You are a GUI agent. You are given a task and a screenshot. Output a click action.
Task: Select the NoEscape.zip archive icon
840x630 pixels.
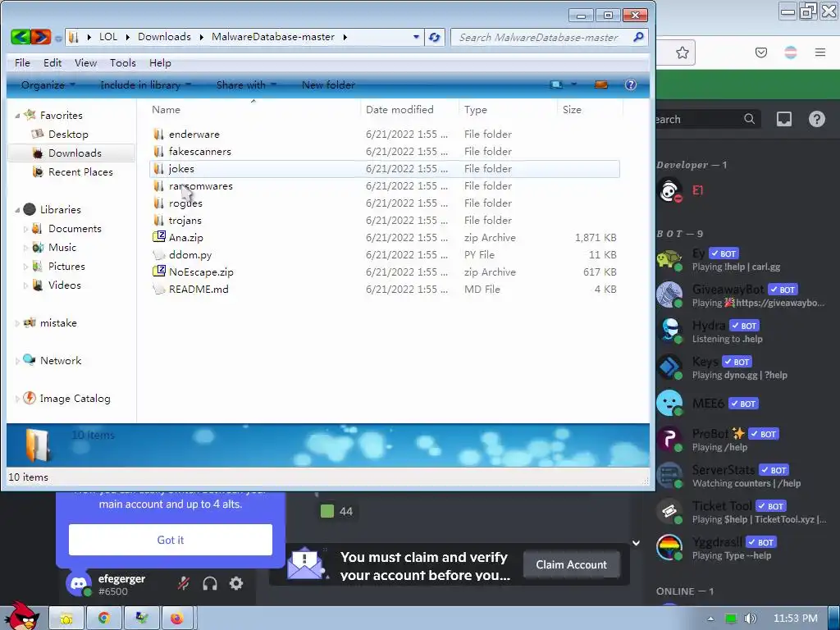point(158,272)
